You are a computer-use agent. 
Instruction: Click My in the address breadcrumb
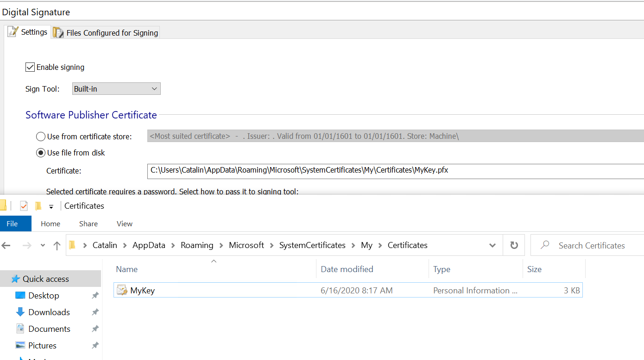click(366, 245)
